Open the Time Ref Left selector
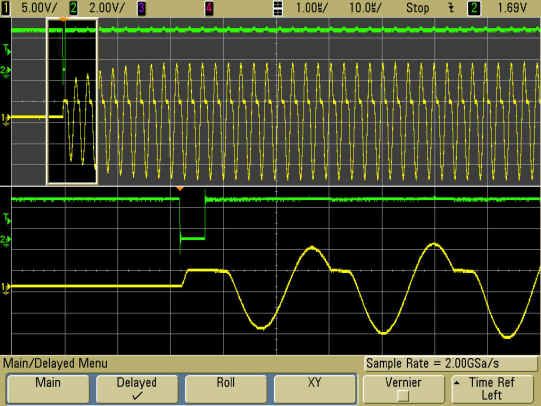This screenshot has width=541, height=406. (x=492, y=389)
